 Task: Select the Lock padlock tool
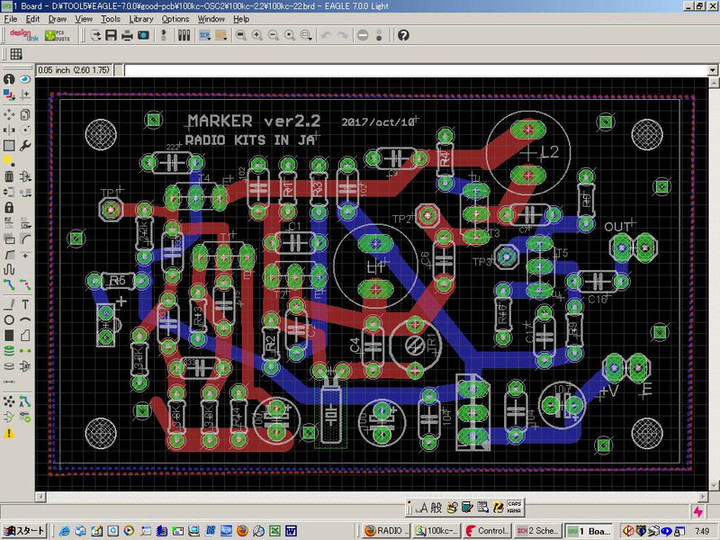pyautogui.click(x=9, y=208)
